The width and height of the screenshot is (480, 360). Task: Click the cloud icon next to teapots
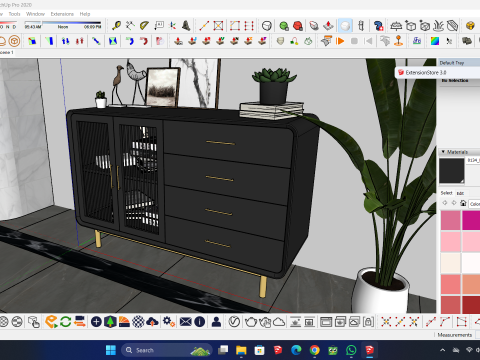click(279, 322)
